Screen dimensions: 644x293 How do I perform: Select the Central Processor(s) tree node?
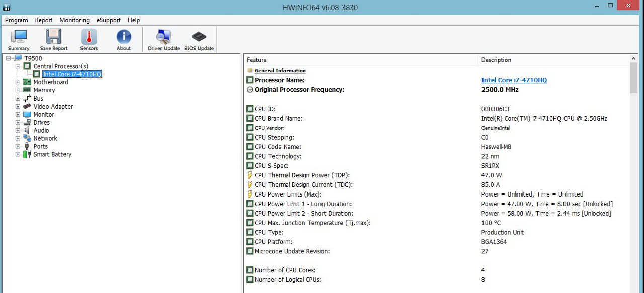coord(60,66)
